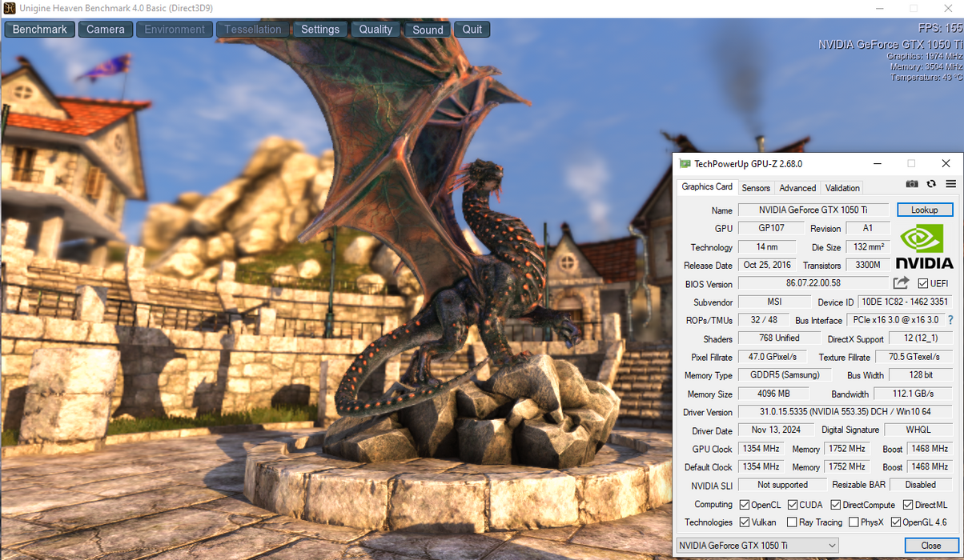Image resolution: width=964 pixels, height=560 pixels.
Task: Click the GPU-Z title bar app icon
Action: (x=685, y=164)
